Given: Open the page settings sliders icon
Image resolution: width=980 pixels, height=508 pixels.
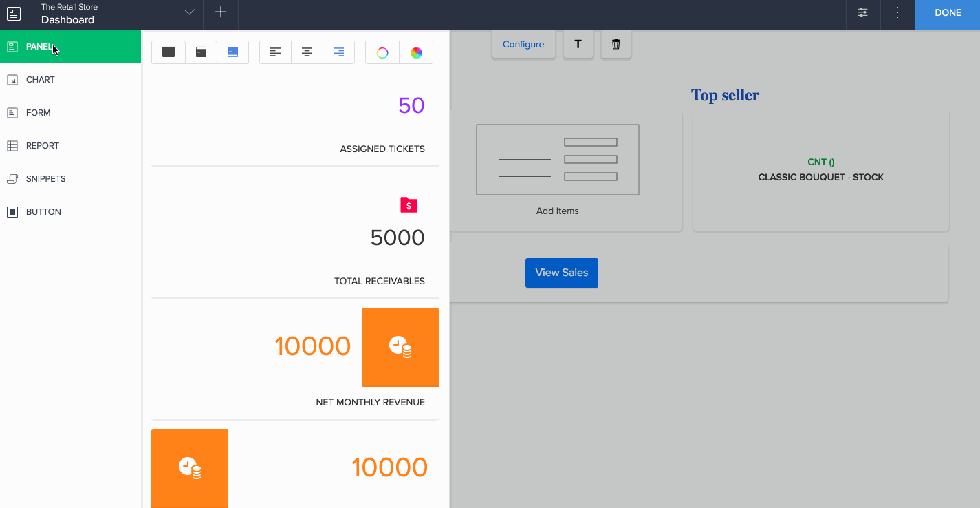Looking at the screenshot, I should coord(862,13).
